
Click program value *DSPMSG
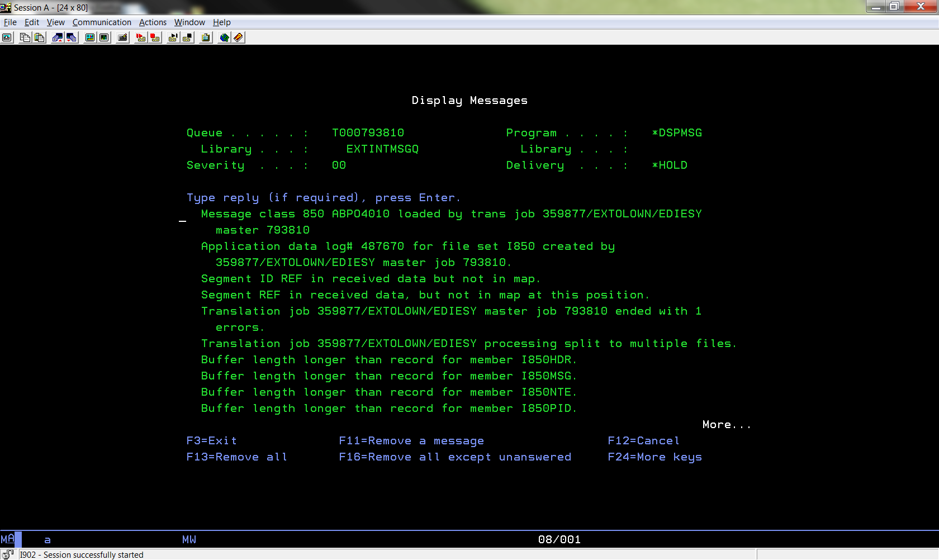tap(676, 132)
